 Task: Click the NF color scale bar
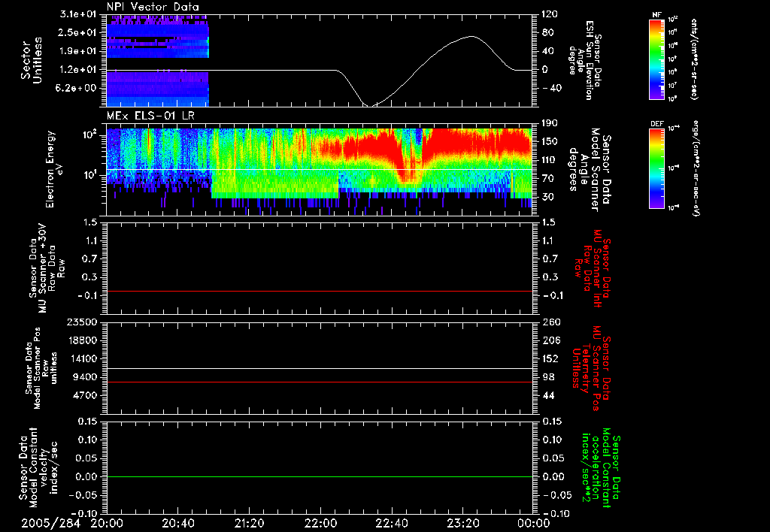(656, 59)
